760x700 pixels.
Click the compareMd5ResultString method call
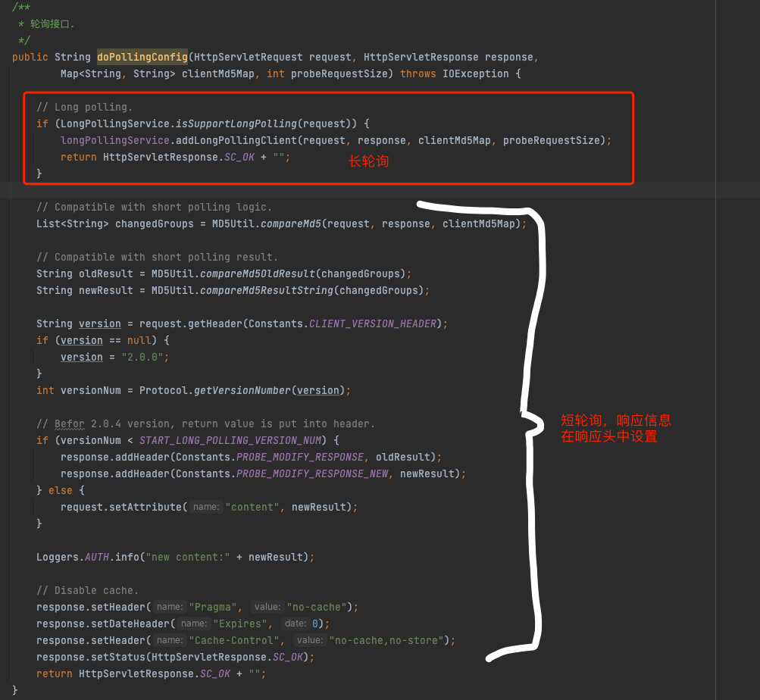pos(267,290)
